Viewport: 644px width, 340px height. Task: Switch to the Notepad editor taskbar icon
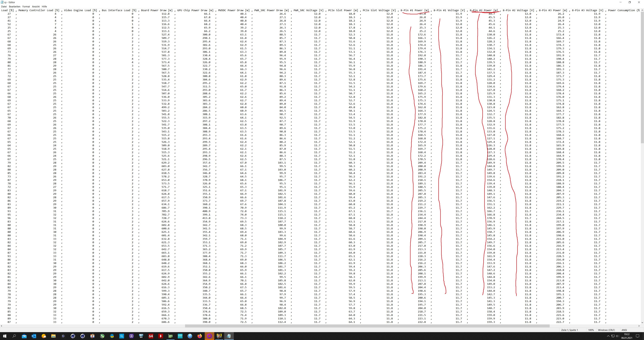(229, 336)
